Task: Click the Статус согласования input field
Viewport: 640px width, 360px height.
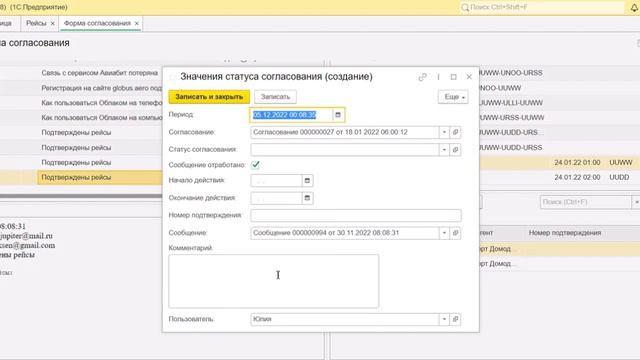Action: (x=345, y=150)
